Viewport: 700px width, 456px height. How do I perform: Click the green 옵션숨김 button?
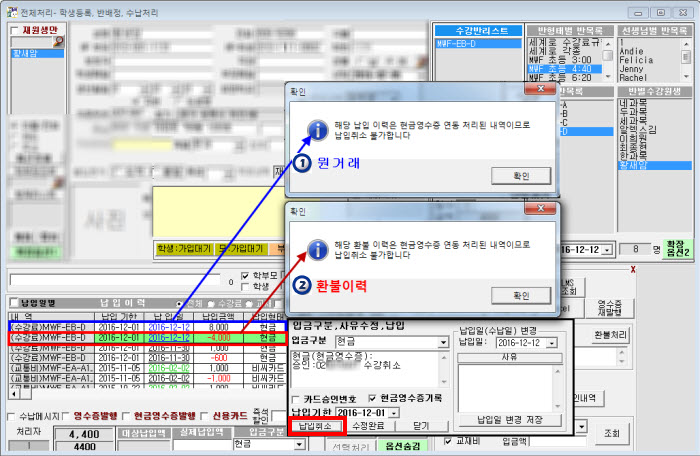click(402, 446)
